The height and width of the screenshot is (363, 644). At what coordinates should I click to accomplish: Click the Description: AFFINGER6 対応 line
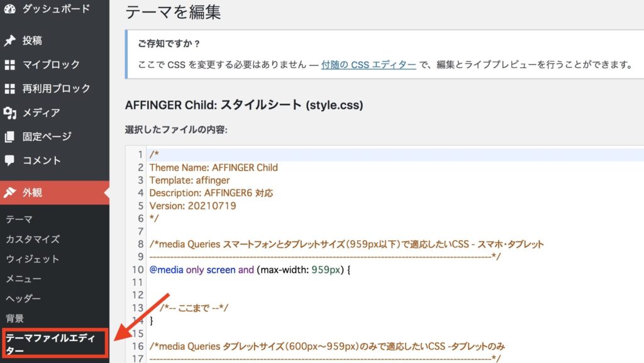pyautogui.click(x=211, y=193)
